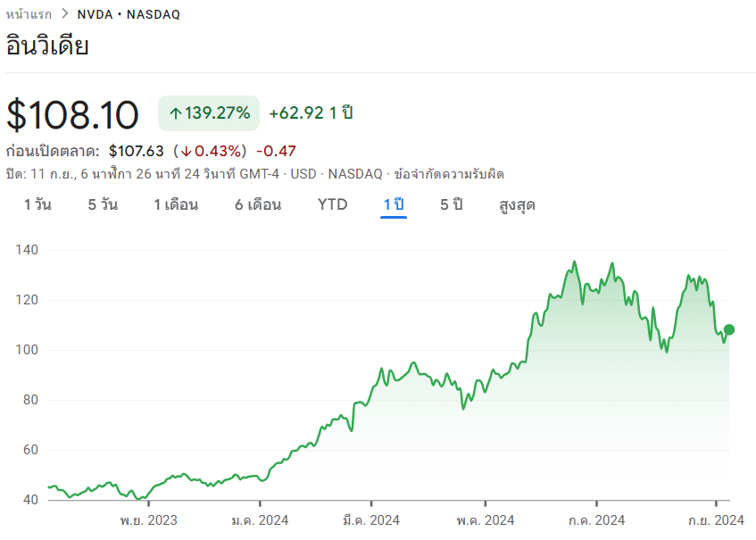Click the -0.47 change value
Screen dimensions: 756x540
[276, 151]
